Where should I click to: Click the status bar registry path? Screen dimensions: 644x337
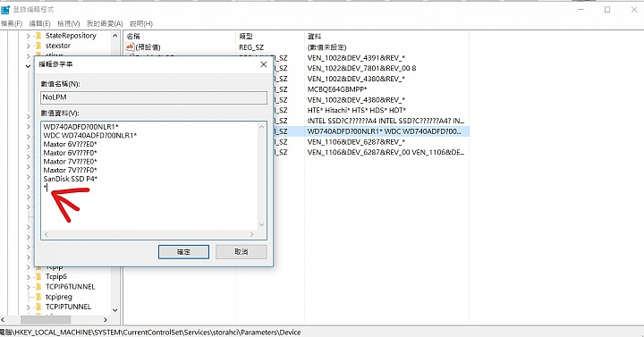150,332
